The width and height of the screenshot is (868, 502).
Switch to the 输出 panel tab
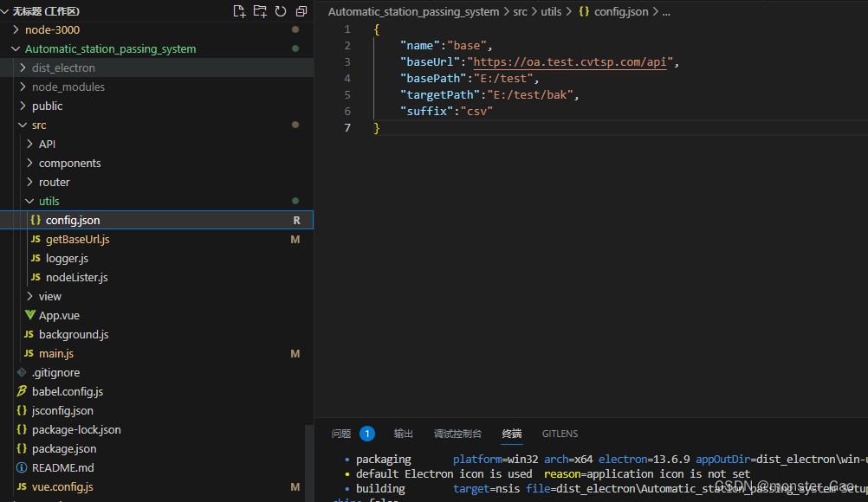[x=403, y=434]
